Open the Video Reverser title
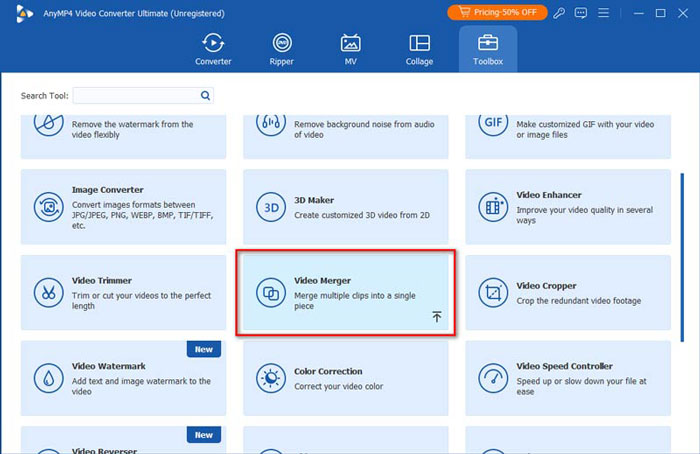Screen dimensions: 700x454 click(x=104, y=450)
